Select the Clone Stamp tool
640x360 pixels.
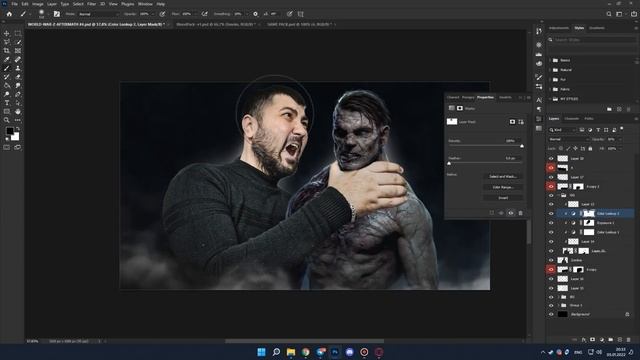[x=18, y=68]
